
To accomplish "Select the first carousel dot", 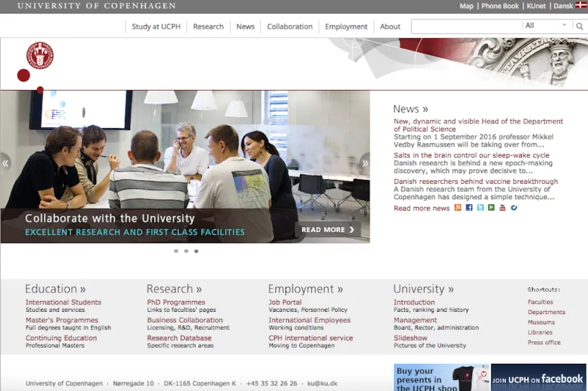I will tap(176, 251).
